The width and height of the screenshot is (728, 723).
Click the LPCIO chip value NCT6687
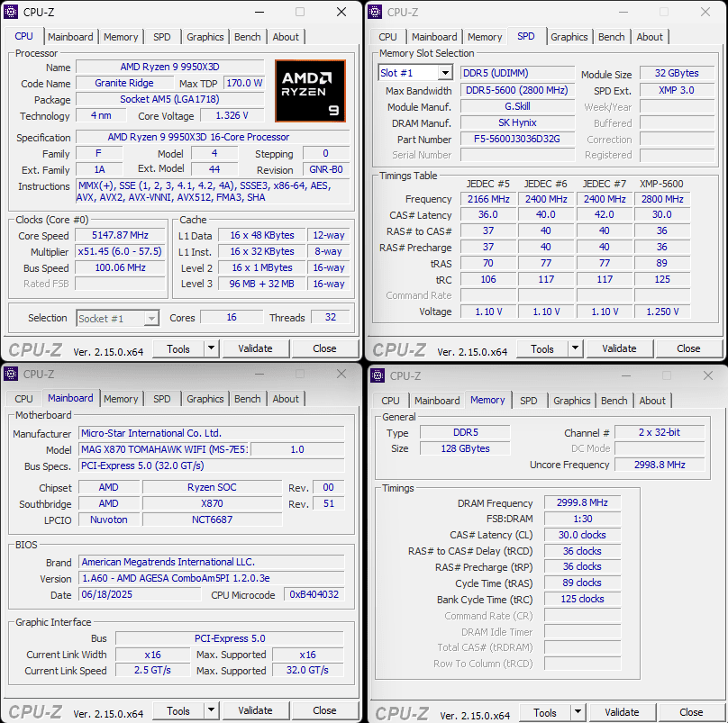(212, 520)
